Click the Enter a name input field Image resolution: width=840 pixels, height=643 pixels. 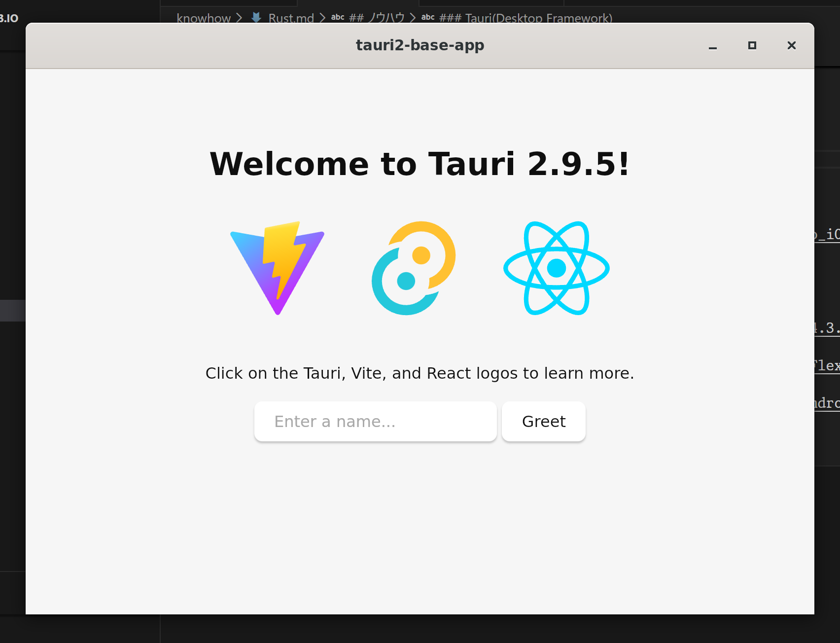[375, 422]
